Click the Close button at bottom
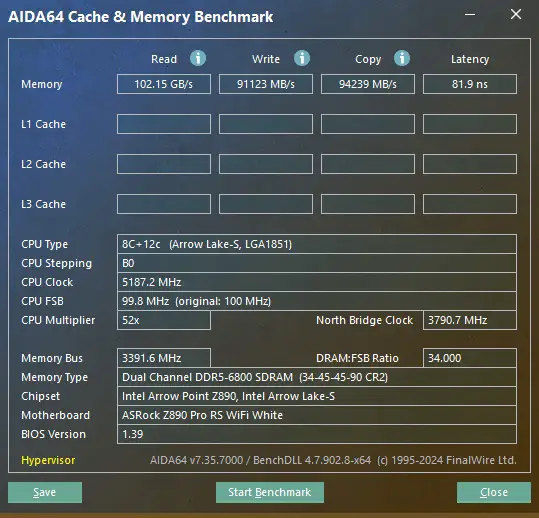This screenshot has height=518, width=539. (494, 492)
